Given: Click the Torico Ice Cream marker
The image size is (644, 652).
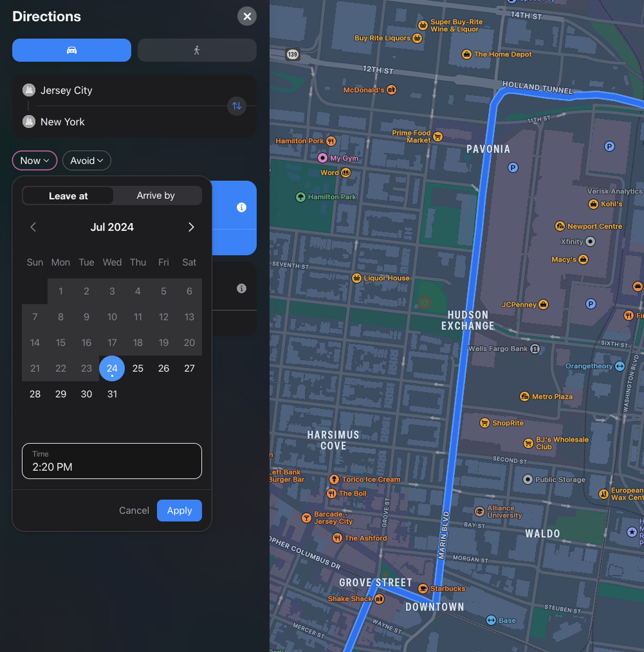Looking at the screenshot, I should (x=334, y=479).
